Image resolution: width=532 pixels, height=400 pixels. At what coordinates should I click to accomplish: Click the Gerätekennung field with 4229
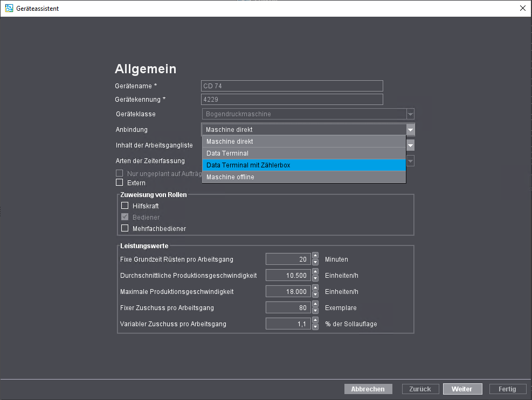click(292, 99)
